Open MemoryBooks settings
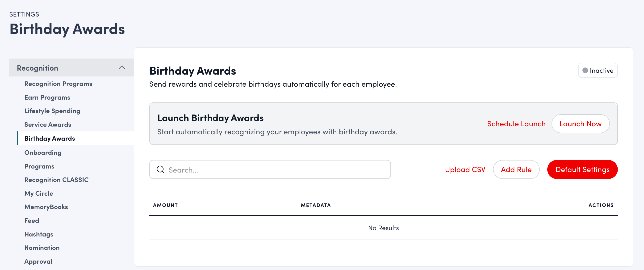Viewport: 644px width, 270px height. 46,207
